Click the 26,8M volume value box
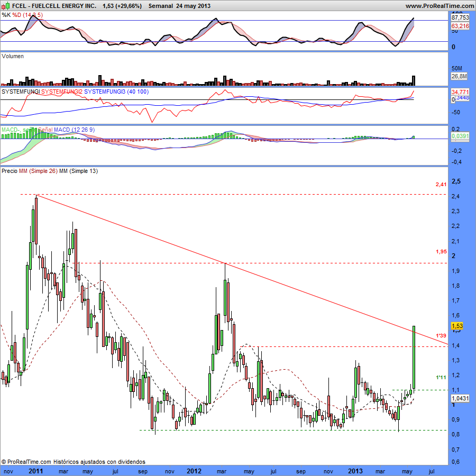Screen dimensions: 476x476 coord(459,76)
